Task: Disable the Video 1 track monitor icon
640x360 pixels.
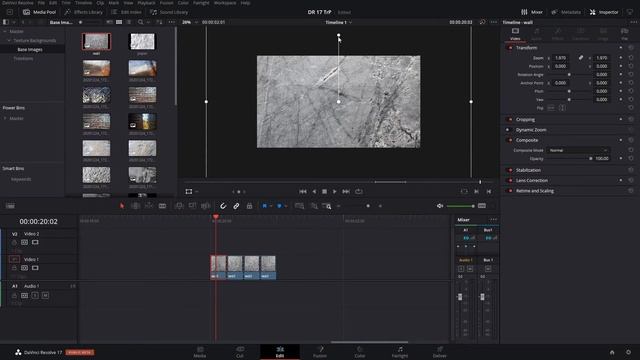Action: pos(35,268)
